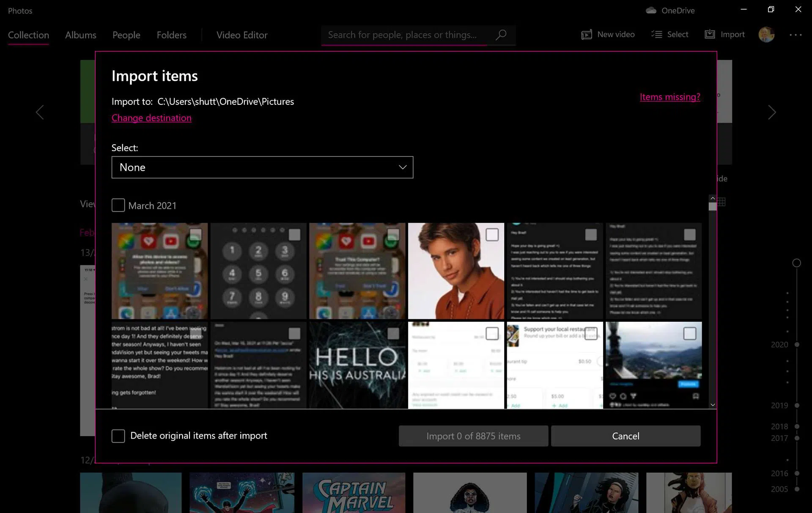
Task: Expand the Select dropdown showing None
Action: pyautogui.click(x=262, y=167)
